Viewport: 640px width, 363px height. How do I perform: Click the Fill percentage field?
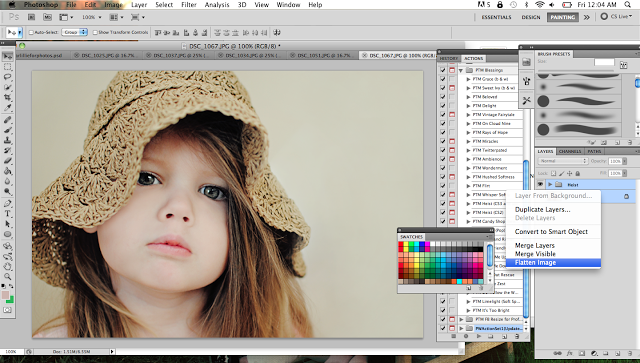615,173
